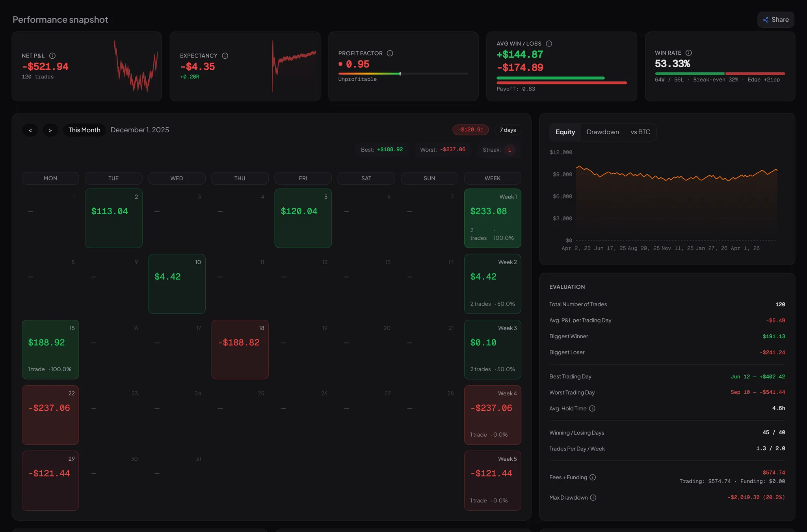Click the December 1, 2025 date label
The image size is (807, 532).
(x=139, y=130)
